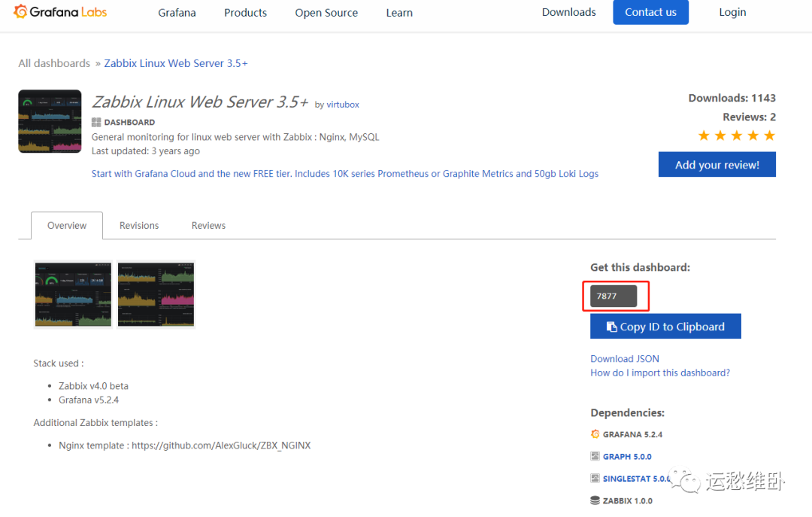Viewport: 812px width, 517px height.
Task: Click the Last updated: 3 years ago text
Action: [x=146, y=151]
